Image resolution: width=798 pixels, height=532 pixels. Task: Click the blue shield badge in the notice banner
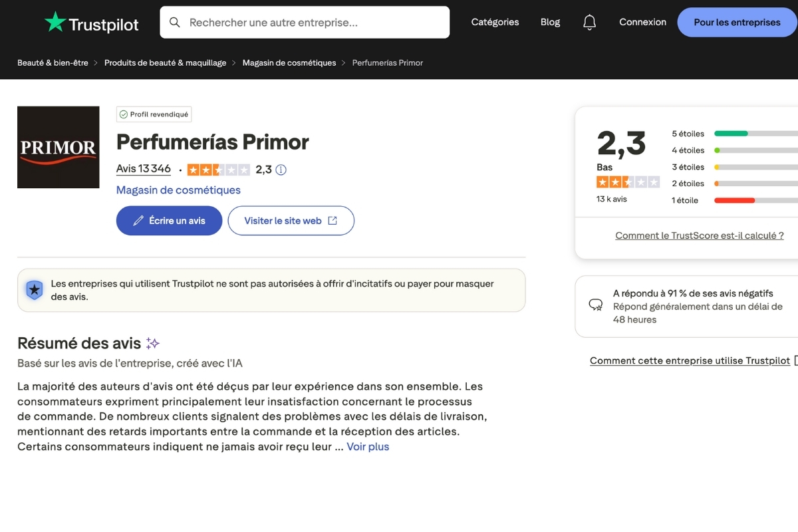tap(34, 290)
